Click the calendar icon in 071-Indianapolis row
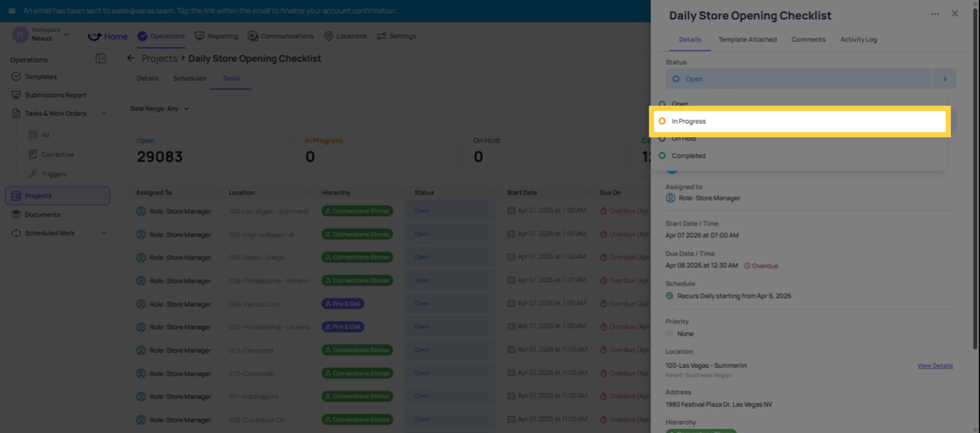 (511, 396)
